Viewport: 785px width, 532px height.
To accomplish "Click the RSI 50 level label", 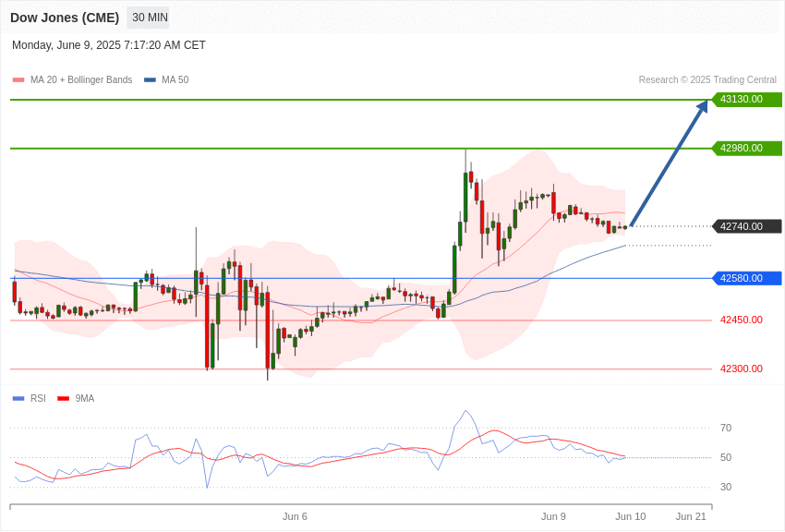I will [726, 457].
